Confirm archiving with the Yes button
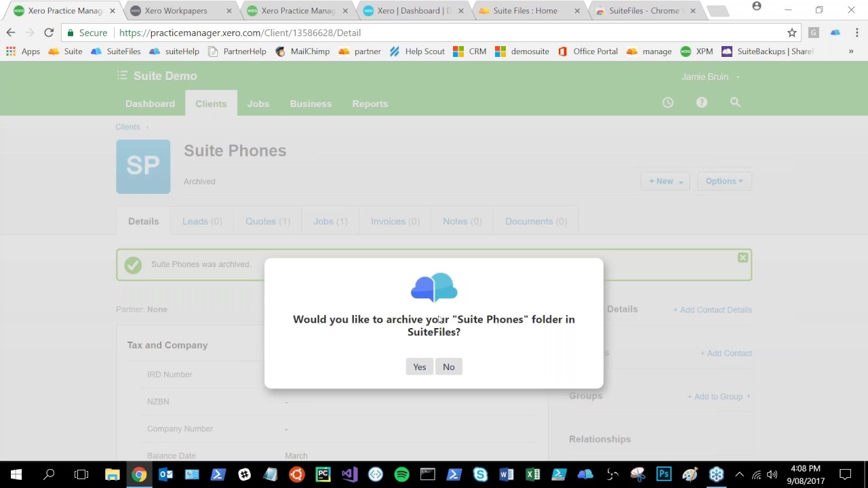Viewport: 868px width, 488px height. coord(419,367)
